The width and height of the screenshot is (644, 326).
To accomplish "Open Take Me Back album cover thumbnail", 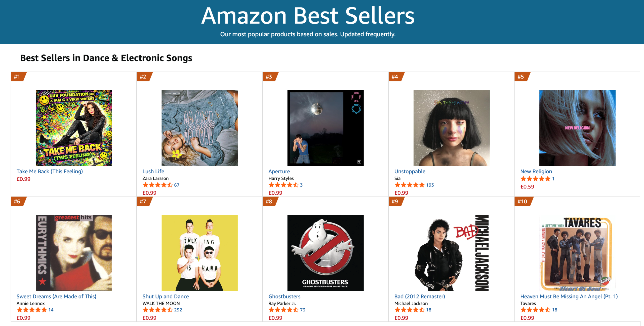I will 74,128.
